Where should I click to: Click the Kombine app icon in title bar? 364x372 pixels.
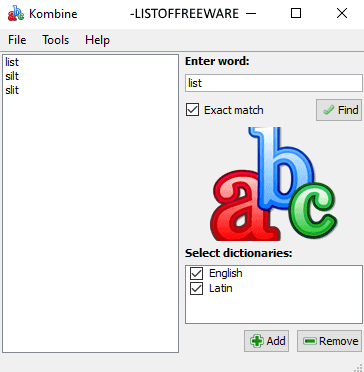(x=16, y=13)
